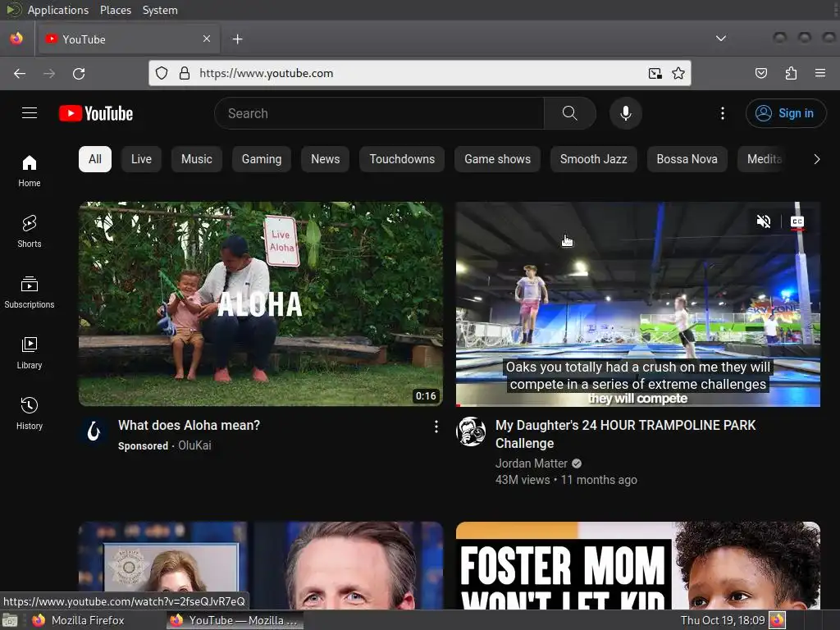Screen dimensions: 840x630
Task: Click Jordan Matter channel avatar
Action: 470,431
